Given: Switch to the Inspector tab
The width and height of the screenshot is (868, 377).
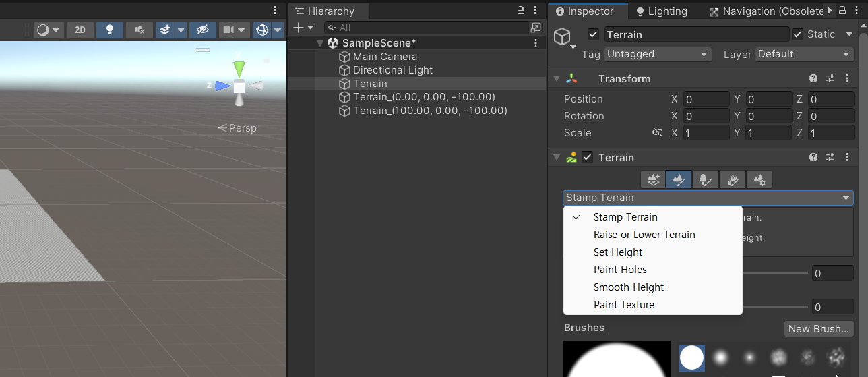Looking at the screenshot, I should (585, 11).
